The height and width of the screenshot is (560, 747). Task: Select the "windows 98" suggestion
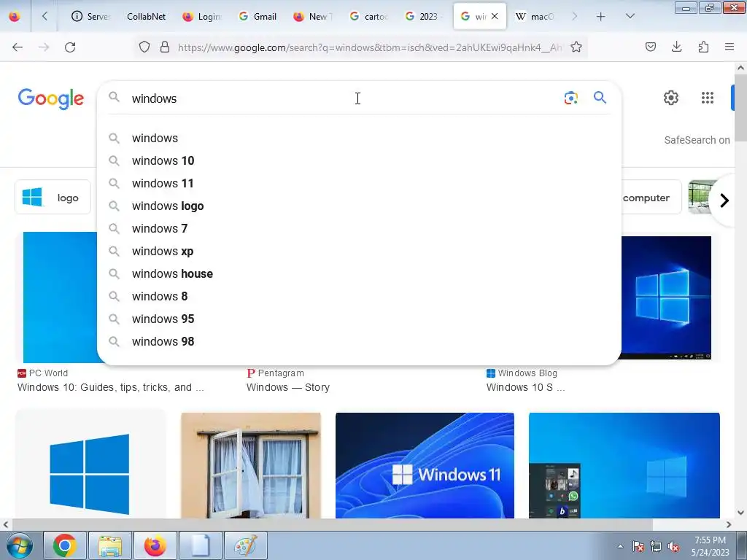click(x=359, y=341)
